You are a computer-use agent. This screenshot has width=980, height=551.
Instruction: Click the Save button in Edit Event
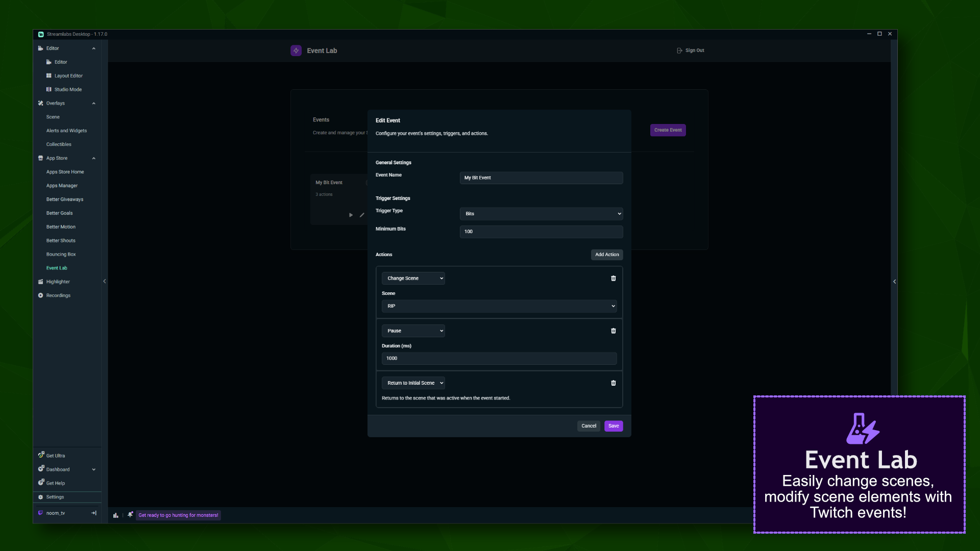(613, 425)
